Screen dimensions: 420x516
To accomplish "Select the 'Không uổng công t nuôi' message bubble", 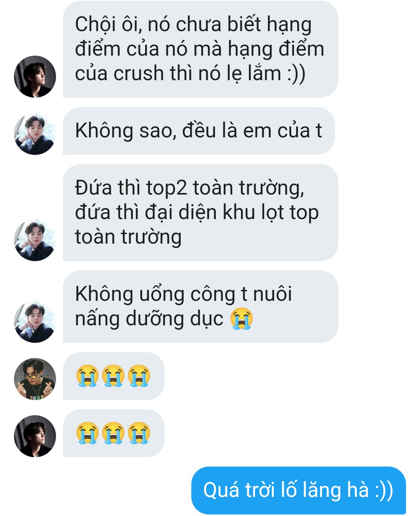I will click(201, 307).
